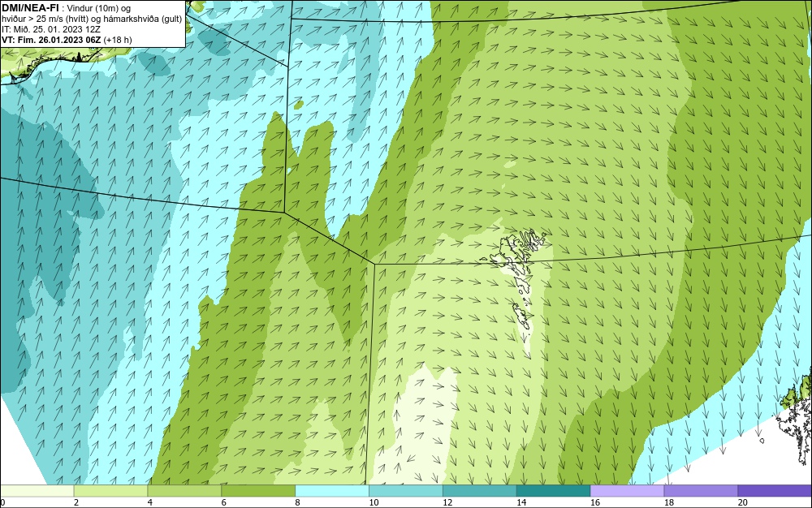Click the legend scale label '4'
This screenshot has width=812, height=508.
coord(150,502)
